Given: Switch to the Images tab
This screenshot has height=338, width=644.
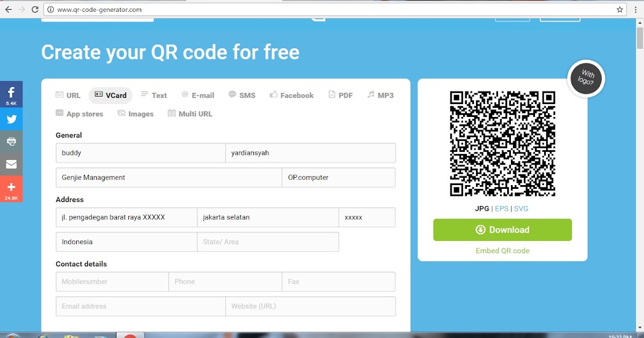Looking at the screenshot, I should [136, 114].
